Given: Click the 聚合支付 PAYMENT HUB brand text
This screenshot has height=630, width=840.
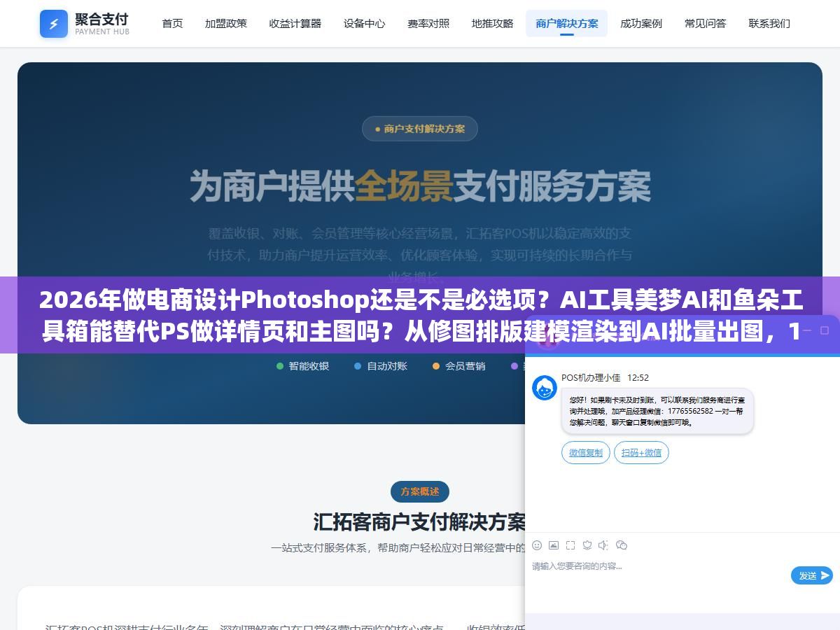Looking at the screenshot, I should 102,23.
